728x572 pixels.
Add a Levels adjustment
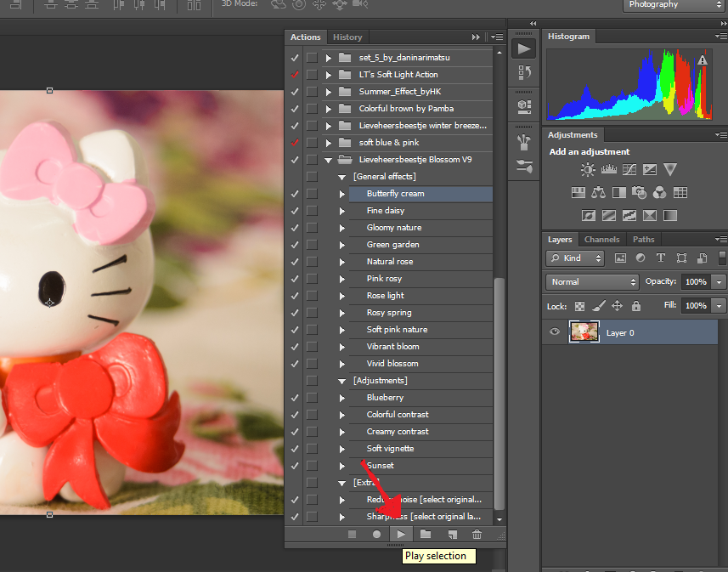tap(609, 169)
